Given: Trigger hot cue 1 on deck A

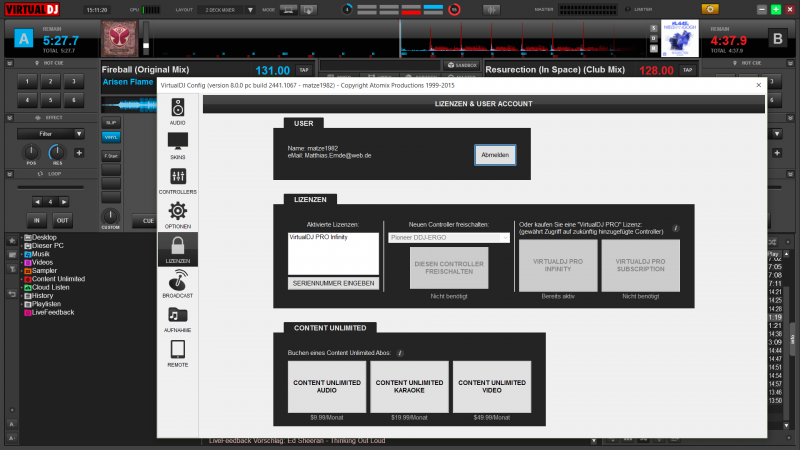Looking at the screenshot, I should point(27,82).
